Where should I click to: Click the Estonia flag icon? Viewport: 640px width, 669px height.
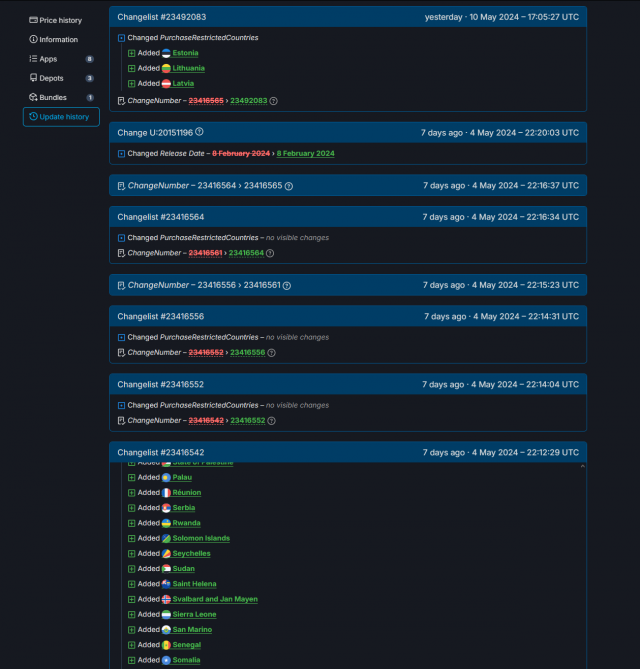[166, 53]
